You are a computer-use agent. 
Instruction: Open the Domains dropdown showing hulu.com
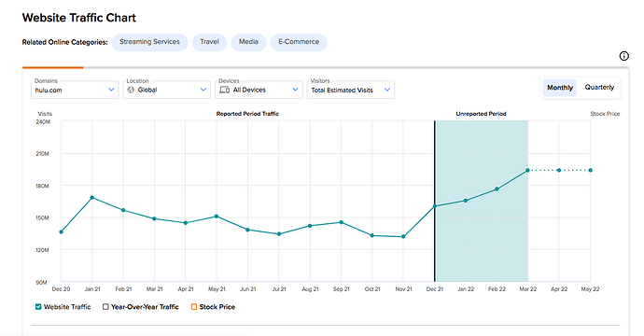(x=75, y=90)
